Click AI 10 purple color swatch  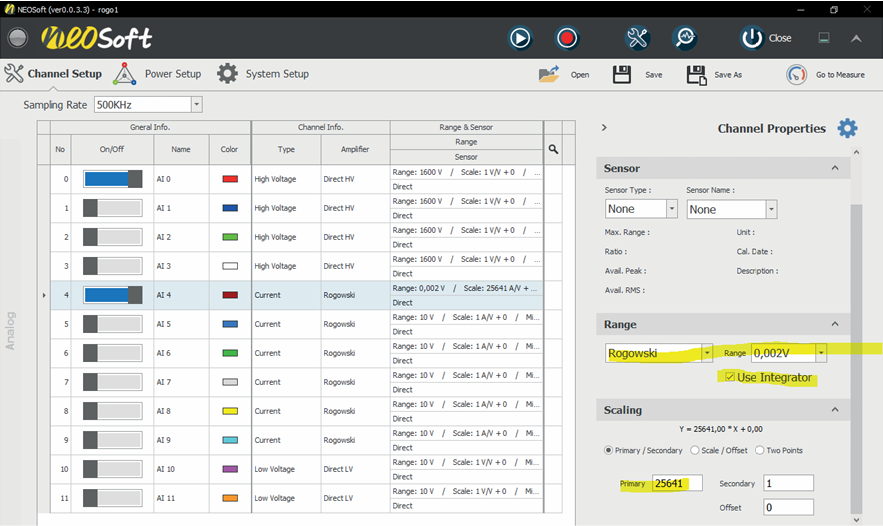point(230,469)
